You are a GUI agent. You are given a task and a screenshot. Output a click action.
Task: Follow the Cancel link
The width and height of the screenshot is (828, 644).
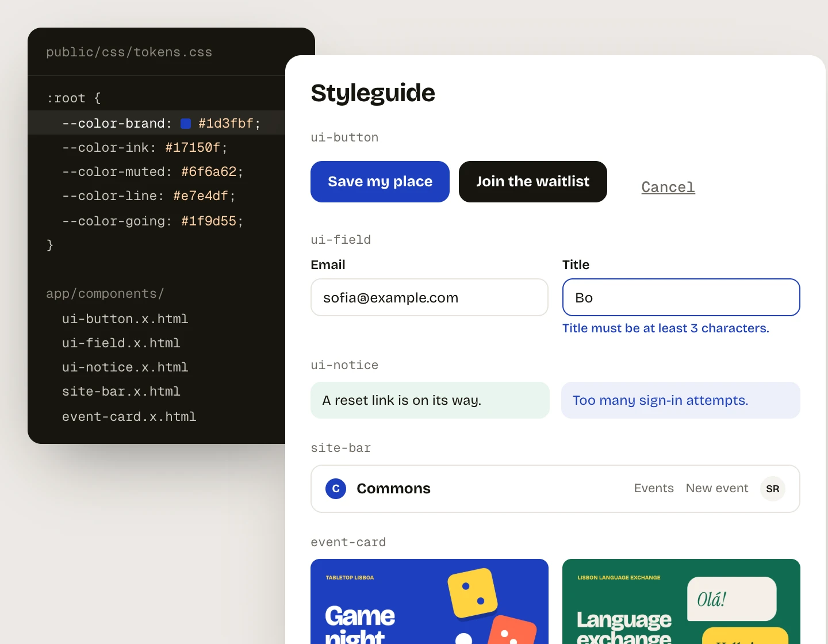point(668,187)
